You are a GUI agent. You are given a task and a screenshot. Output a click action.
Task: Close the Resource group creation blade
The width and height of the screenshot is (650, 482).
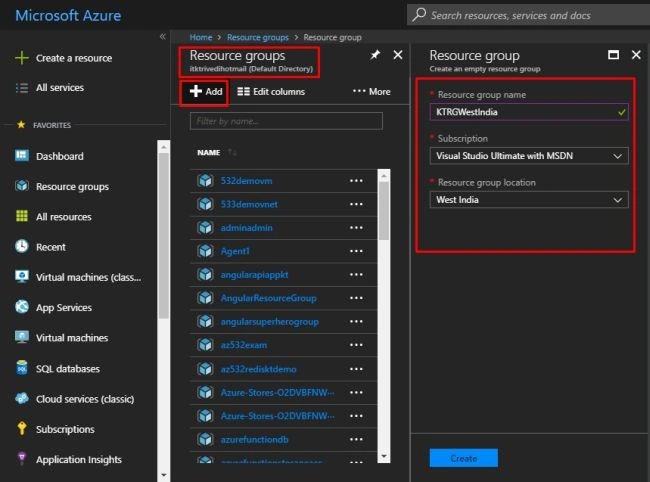pyautogui.click(x=636, y=55)
